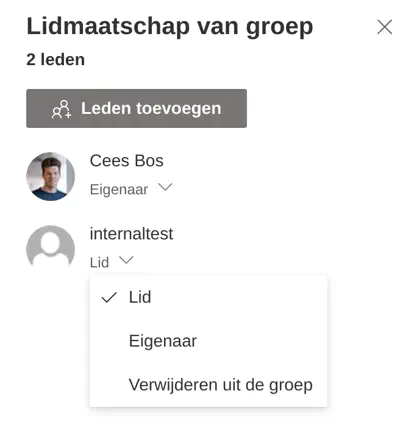Click the checkmark beside the Lid option
The height and width of the screenshot is (430, 400).
(109, 297)
